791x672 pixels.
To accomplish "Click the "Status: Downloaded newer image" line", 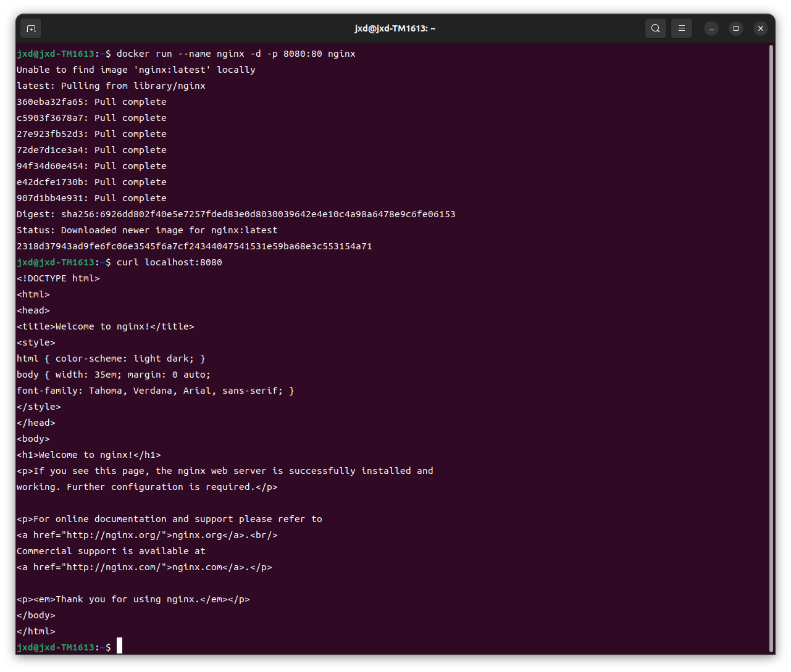I will 147,230.
